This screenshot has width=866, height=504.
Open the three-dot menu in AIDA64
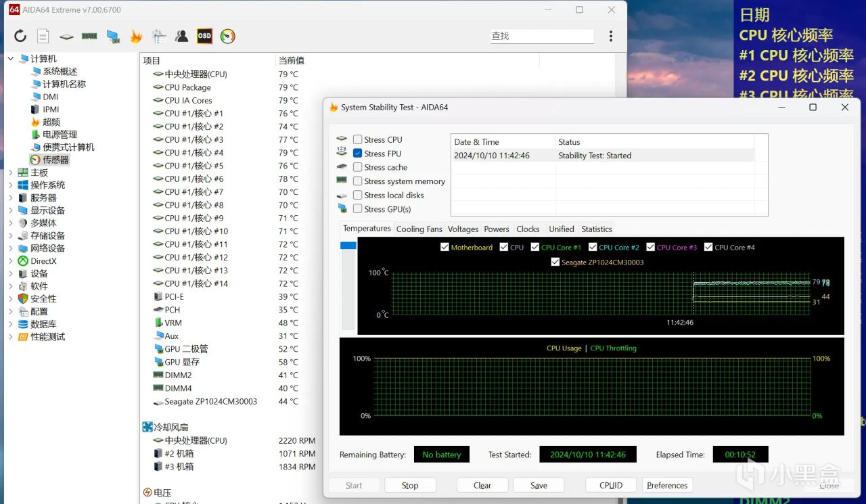(611, 37)
